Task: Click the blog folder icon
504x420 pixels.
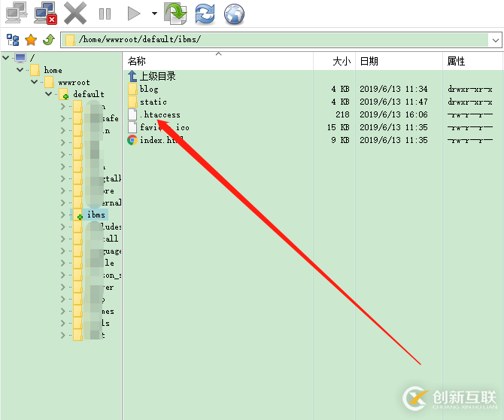Action: point(132,89)
